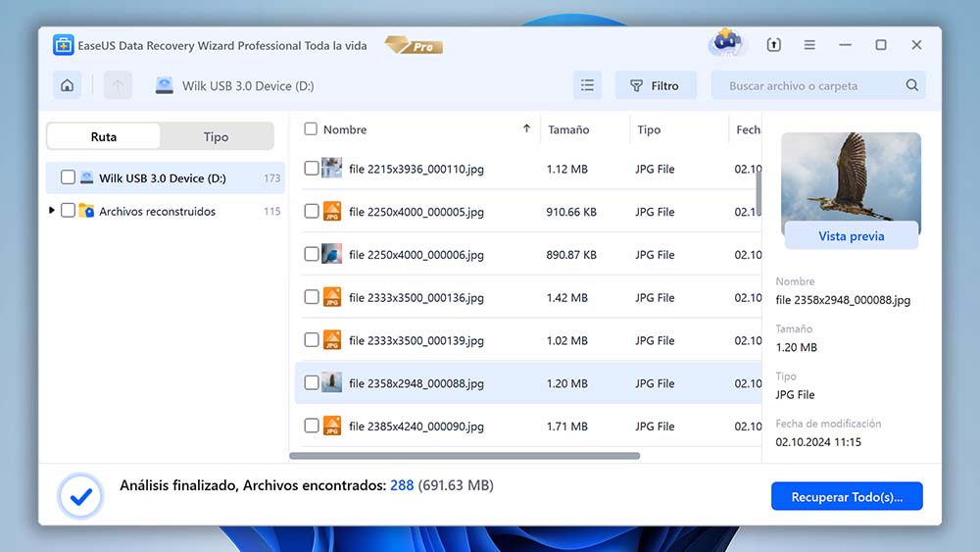Click the up-one-level arrow button
This screenshot has height=552, width=980.
(x=118, y=85)
